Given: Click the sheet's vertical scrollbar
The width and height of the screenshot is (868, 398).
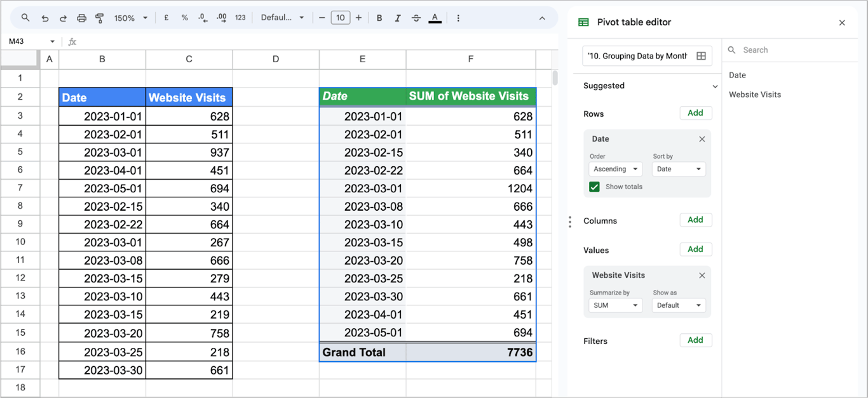Looking at the screenshot, I should coord(555,78).
